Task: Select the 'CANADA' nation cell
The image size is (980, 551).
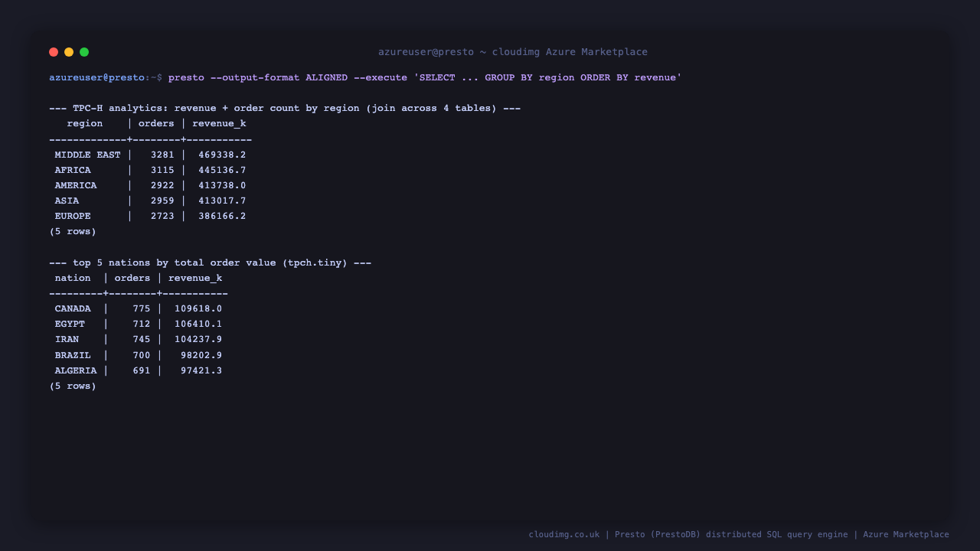Action: click(73, 308)
